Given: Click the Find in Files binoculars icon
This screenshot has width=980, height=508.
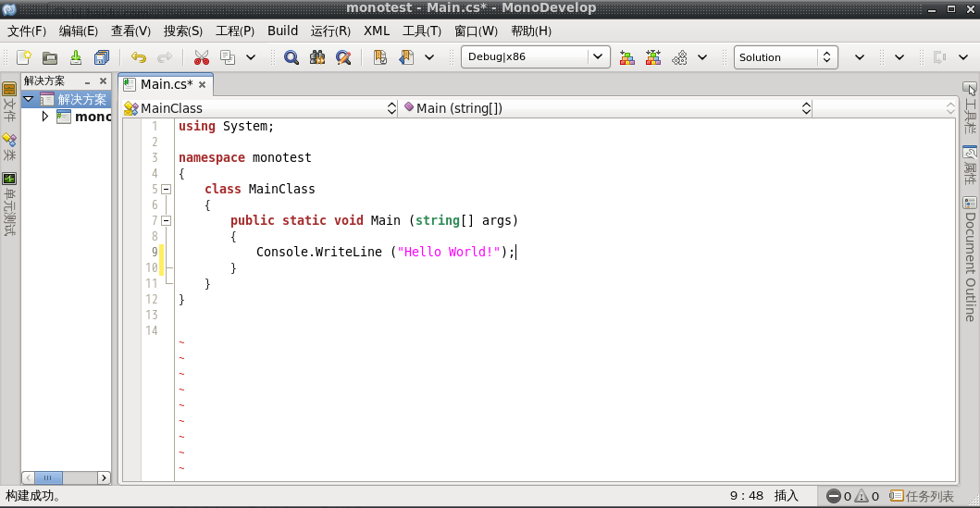Looking at the screenshot, I should coord(317,57).
